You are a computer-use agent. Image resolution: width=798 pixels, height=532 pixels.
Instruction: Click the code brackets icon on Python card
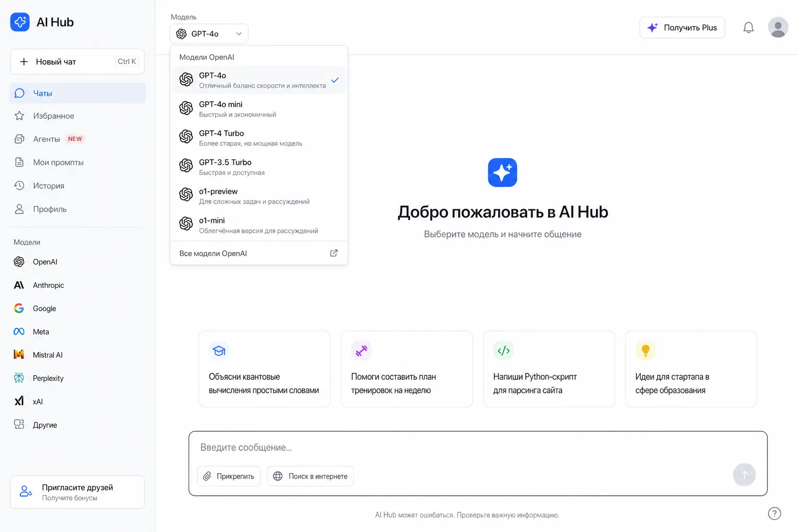coord(503,351)
